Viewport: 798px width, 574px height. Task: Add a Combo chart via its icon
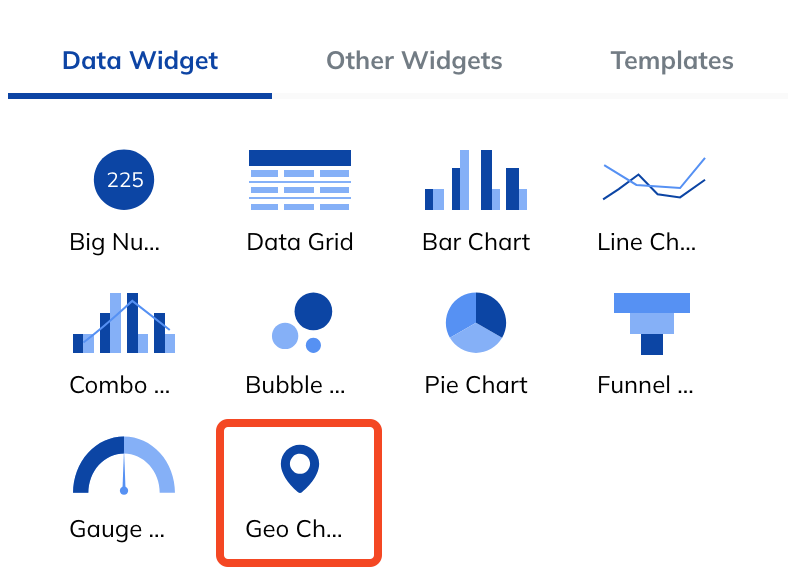point(124,323)
